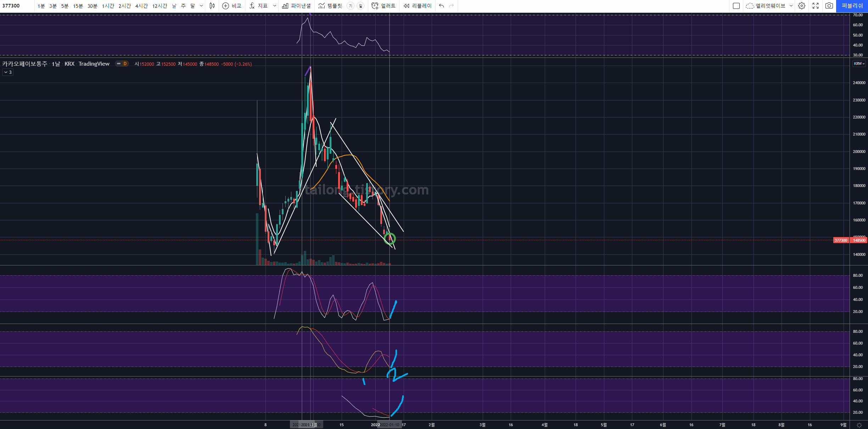Toggle the 1분 one-minute interval
The image size is (868, 429).
pyautogui.click(x=41, y=6)
